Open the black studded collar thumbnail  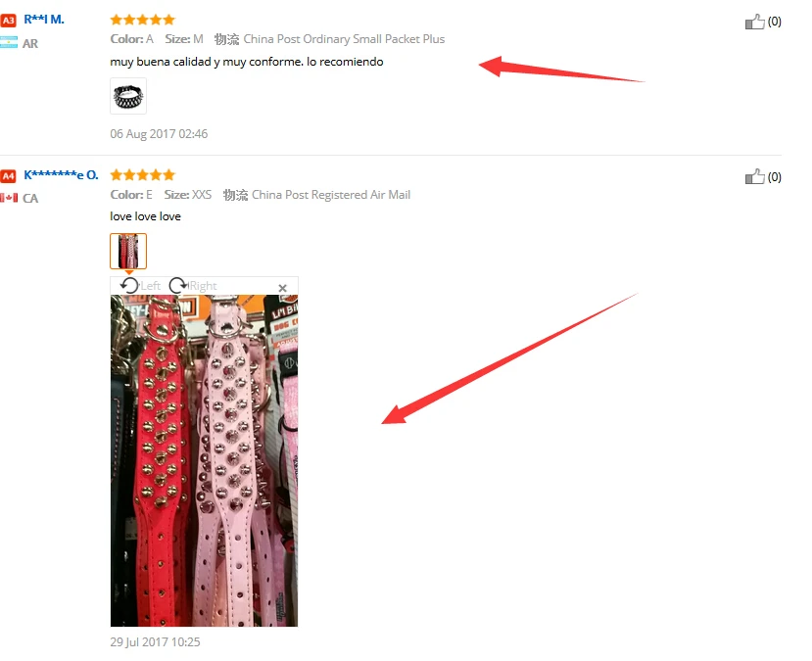click(128, 96)
